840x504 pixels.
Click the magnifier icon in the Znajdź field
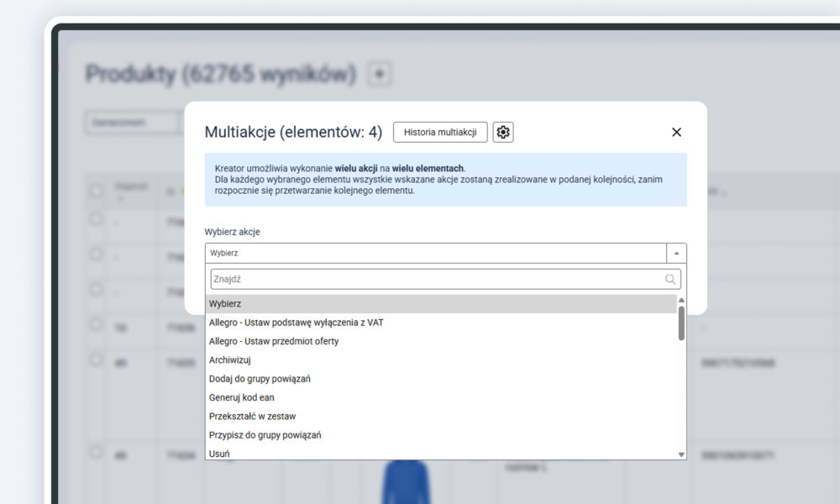(669, 278)
